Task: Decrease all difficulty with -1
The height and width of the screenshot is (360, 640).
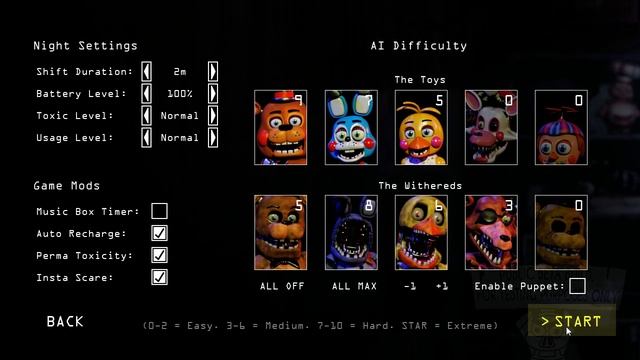Action: (410, 287)
